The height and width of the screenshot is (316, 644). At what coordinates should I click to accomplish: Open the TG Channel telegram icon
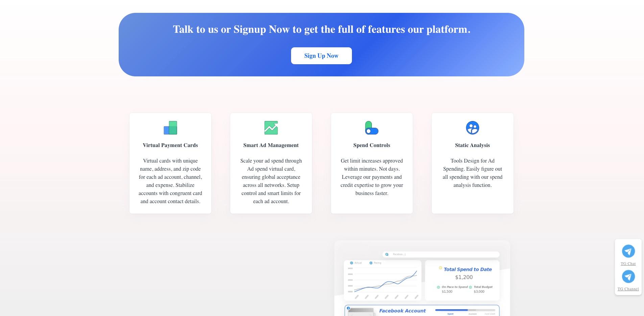[x=628, y=276]
